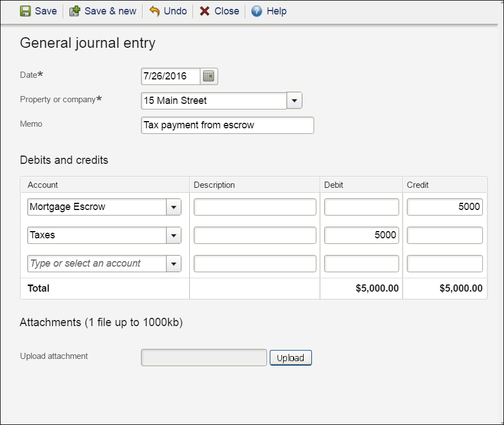Click the Description field for the Taxes row
The width and height of the screenshot is (504, 425).
254,235
